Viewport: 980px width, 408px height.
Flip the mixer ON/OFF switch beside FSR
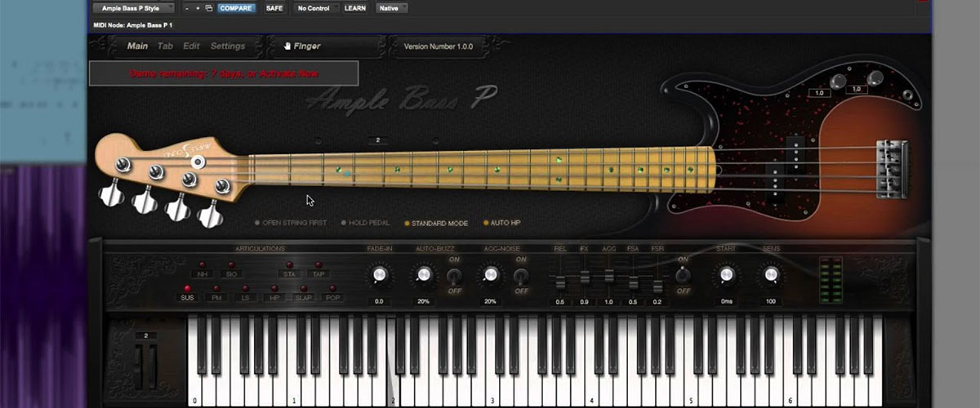tap(683, 275)
